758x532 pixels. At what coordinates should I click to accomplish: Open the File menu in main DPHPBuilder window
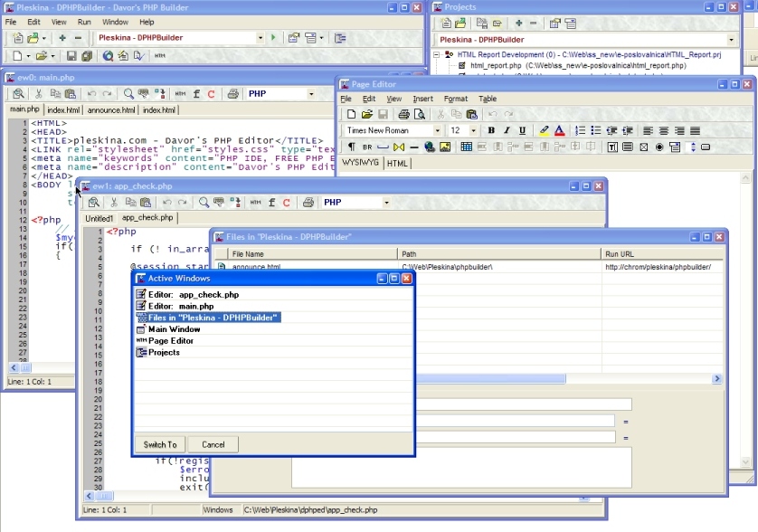pyautogui.click(x=11, y=22)
